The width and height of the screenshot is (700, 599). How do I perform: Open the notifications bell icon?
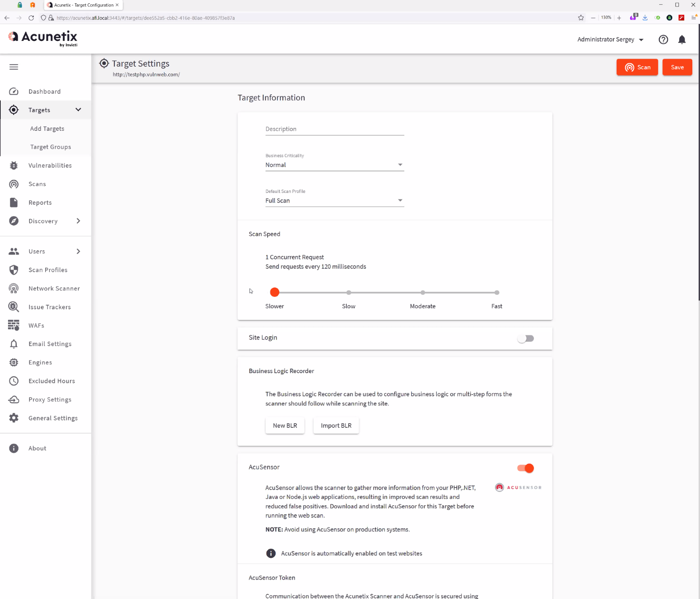[x=682, y=39]
